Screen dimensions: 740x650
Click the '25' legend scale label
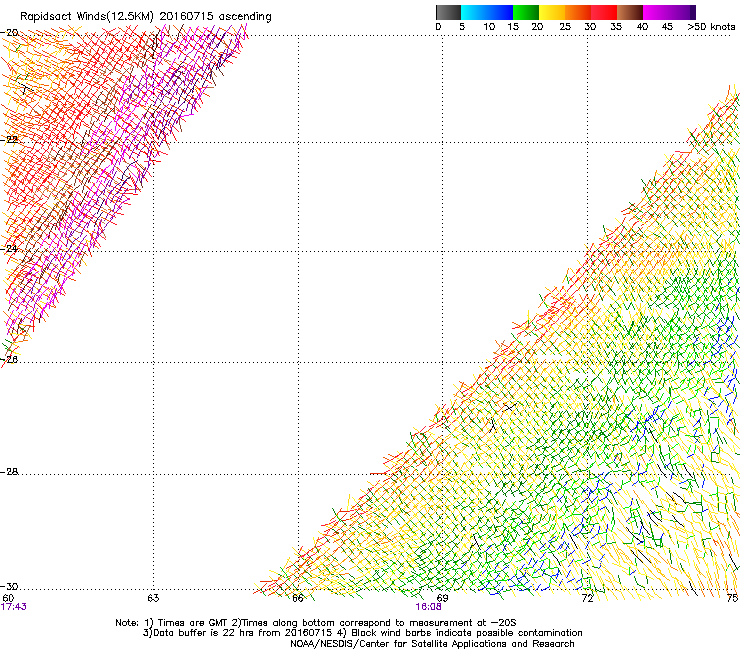(565, 27)
